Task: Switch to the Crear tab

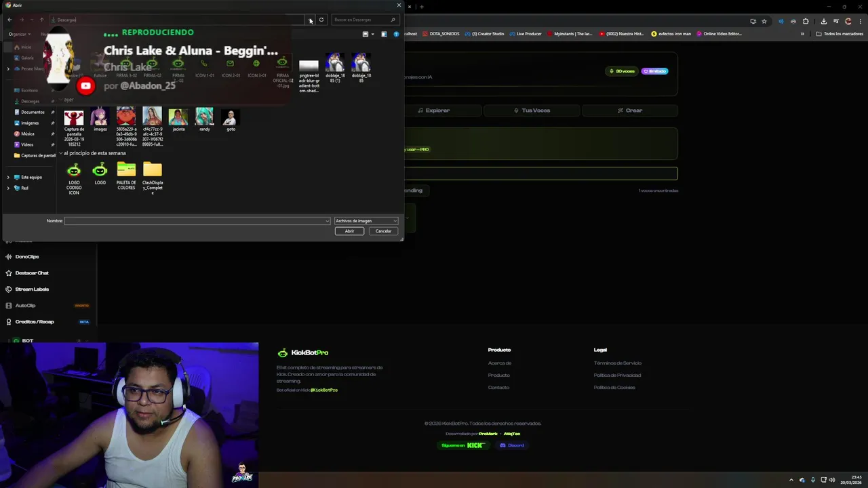Action: pyautogui.click(x=630, y=110)
